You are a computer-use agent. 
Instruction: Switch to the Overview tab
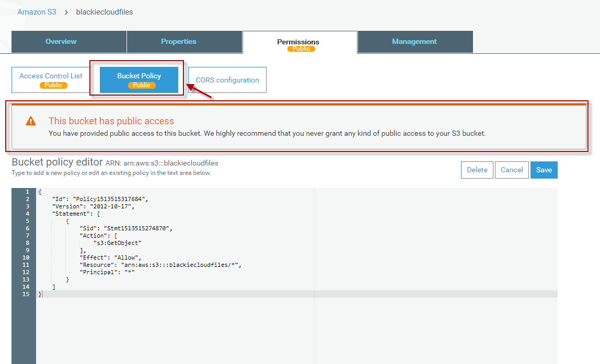[61, 42]
